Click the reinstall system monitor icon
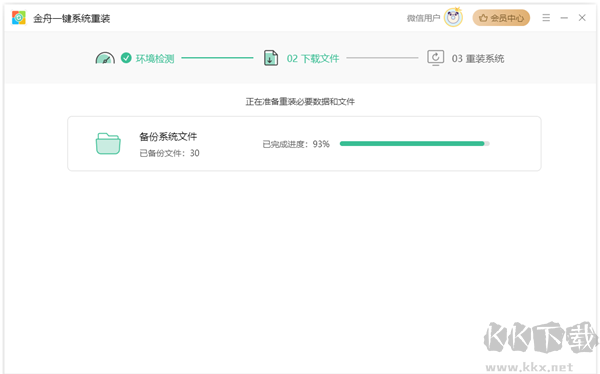 click(435, 58)
